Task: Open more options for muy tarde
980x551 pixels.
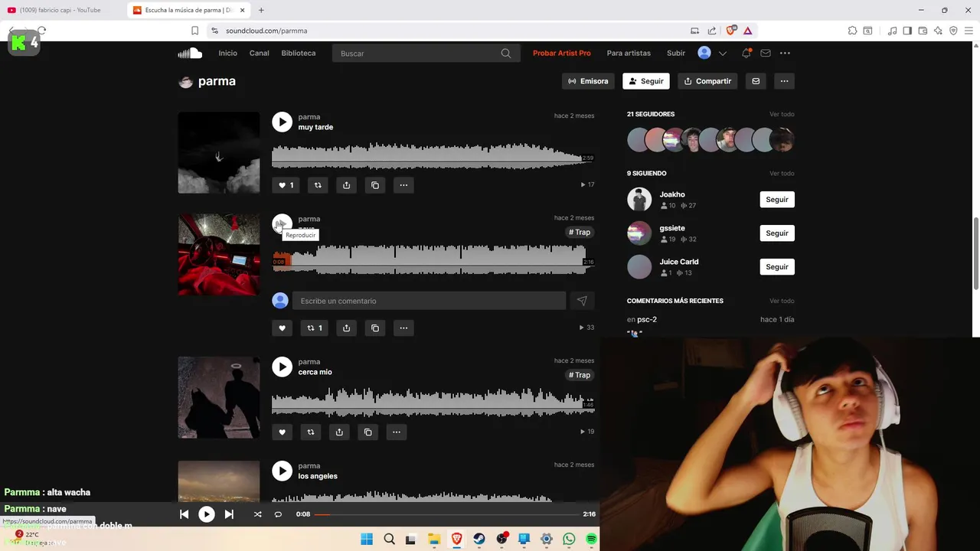Action: [x=403, y=184]
